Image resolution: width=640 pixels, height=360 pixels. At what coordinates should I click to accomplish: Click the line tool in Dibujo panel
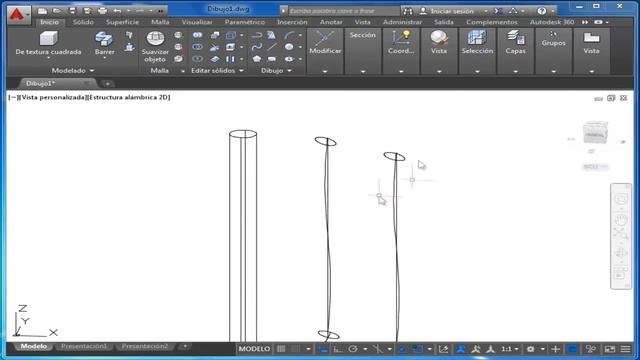point(272,47)
